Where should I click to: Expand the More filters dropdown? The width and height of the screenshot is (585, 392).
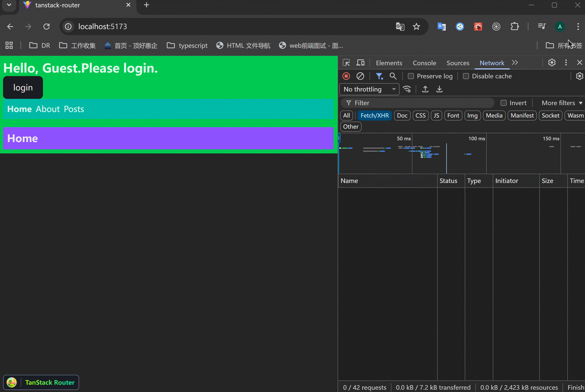[562, 103]
